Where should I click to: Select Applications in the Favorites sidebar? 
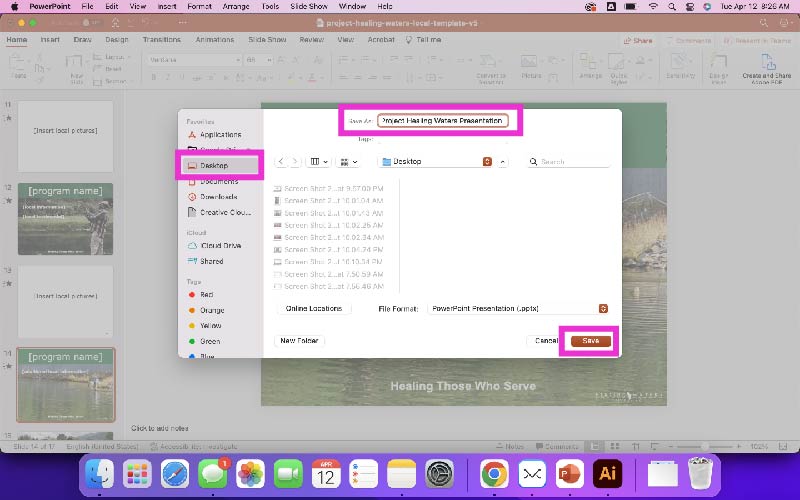[219, 135]
